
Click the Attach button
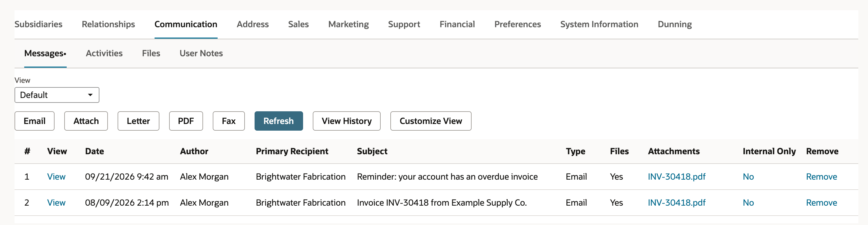[x=86, y=121]
